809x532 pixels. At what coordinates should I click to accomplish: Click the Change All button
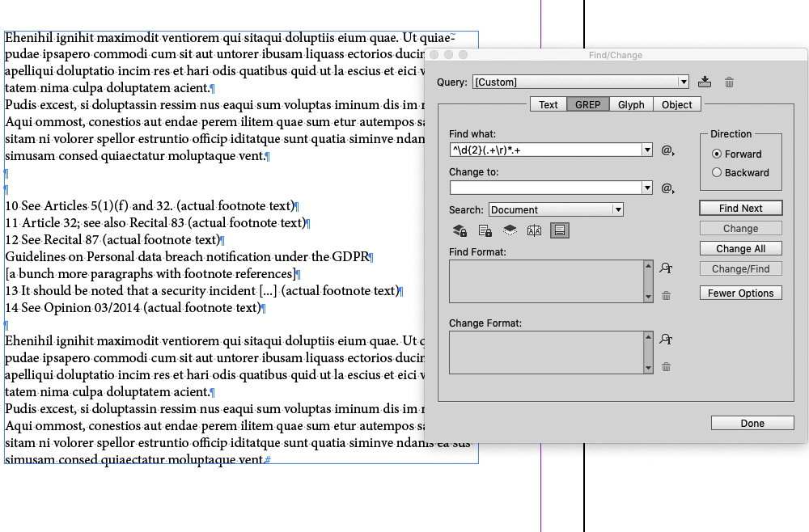pyautogui.click(x=740, y=248)
